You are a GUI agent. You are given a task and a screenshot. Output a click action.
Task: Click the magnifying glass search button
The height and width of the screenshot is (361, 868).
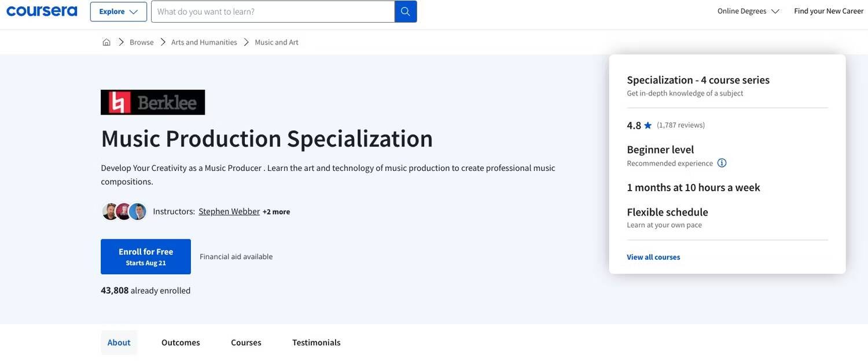point(406,12)
